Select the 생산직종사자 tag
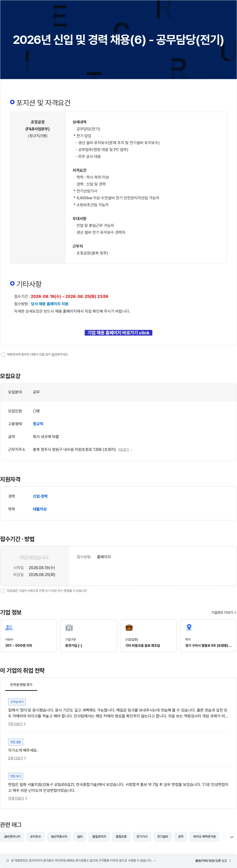The width and height of the screenshot is (237, 868). point(59,837)
